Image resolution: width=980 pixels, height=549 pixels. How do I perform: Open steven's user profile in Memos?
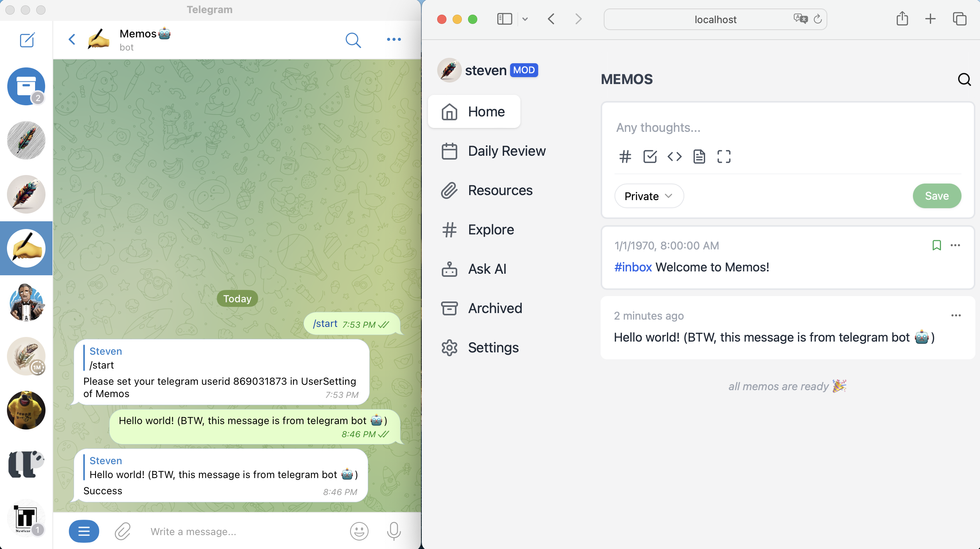(488, 70)
